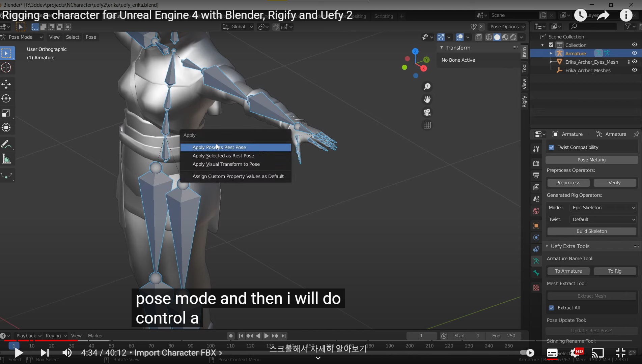
Task: Click the Preprocess button
Action: (x=568, y=183)
